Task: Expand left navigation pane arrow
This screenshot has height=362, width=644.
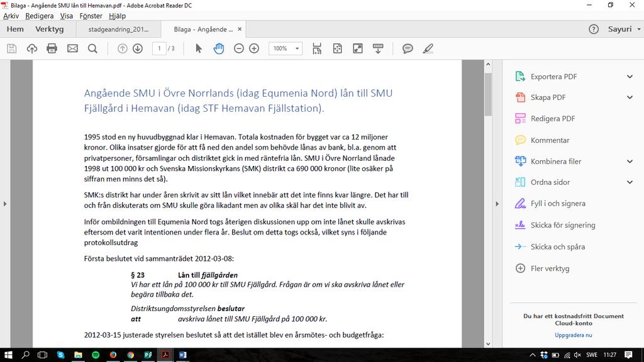Action: tap(5, 204)
